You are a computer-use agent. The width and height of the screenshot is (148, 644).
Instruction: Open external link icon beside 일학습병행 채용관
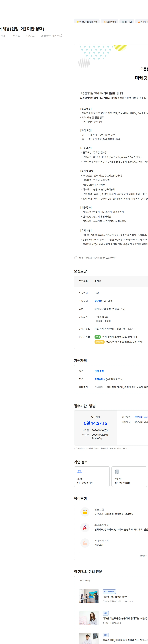click(61, 36)
